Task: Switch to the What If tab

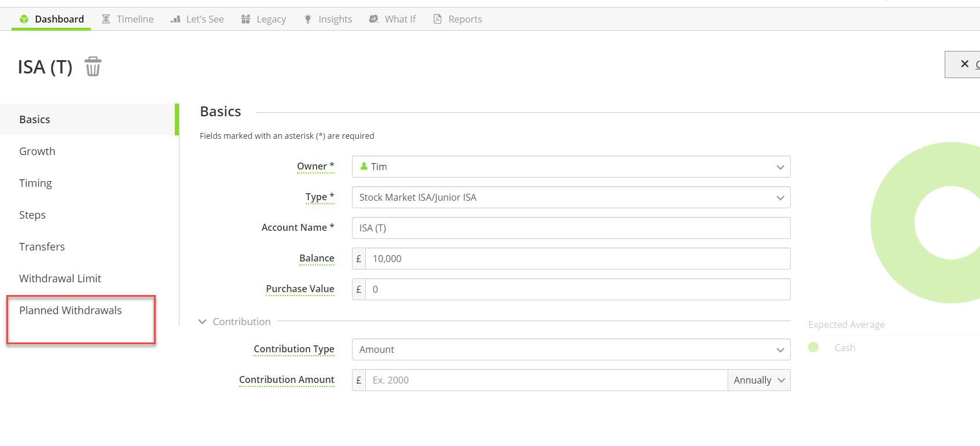Action: (392, 19)
